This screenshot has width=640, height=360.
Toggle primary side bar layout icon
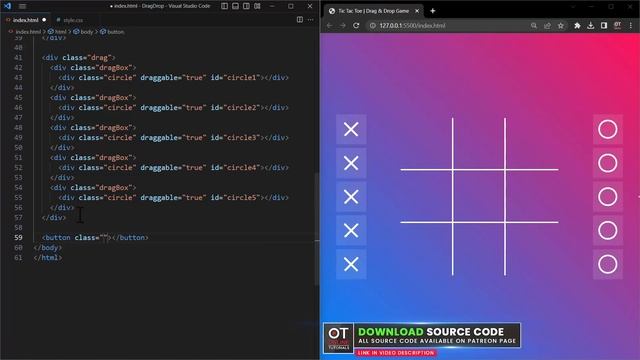224,6
